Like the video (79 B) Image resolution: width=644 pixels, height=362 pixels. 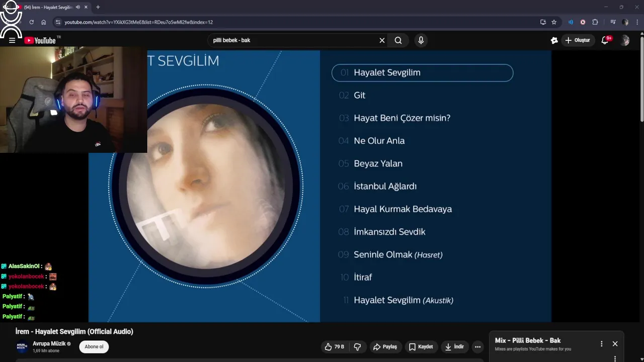click(335, 346)
